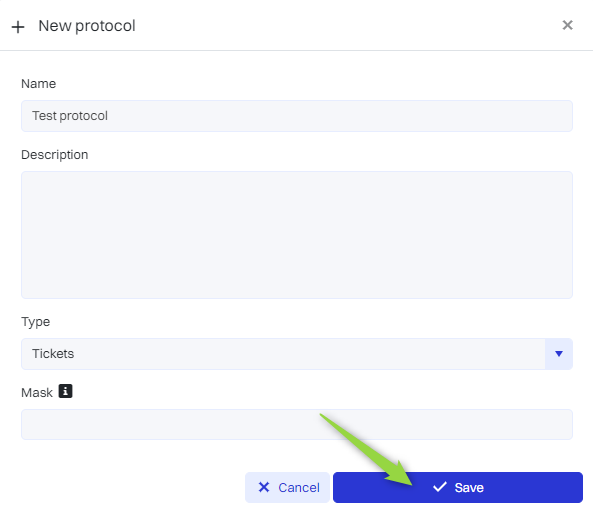Click the checkmark icon on Save button
Image resolution: width=593 pixels, height=515 pixels.
click(440, 487)
